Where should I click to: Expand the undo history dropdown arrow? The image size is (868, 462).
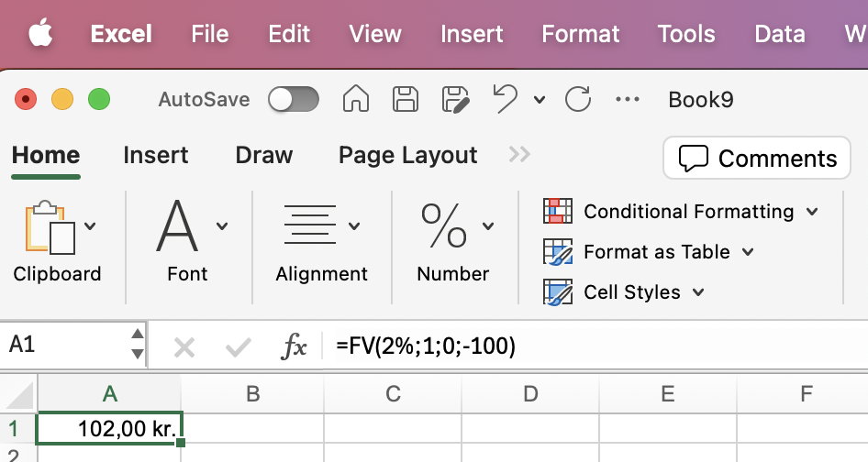(540, 100)
